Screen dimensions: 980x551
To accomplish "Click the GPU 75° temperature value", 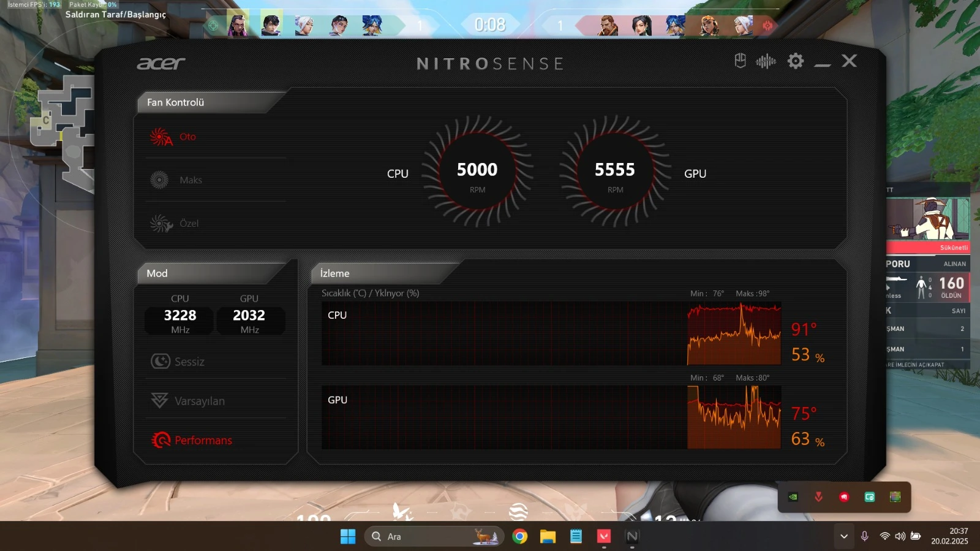I will [x=804, y=414].
